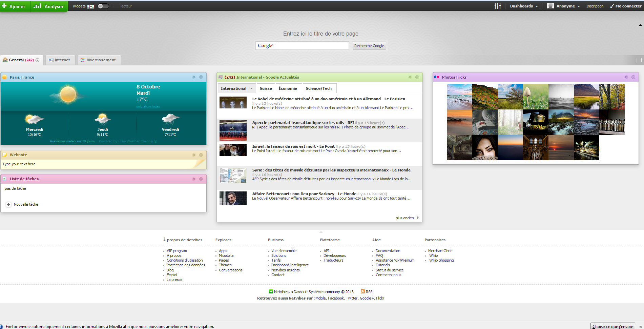Open the Anonyme user menu
This screenshot has height=329, width=644.
pyautogui.click(x=568, y=6)
